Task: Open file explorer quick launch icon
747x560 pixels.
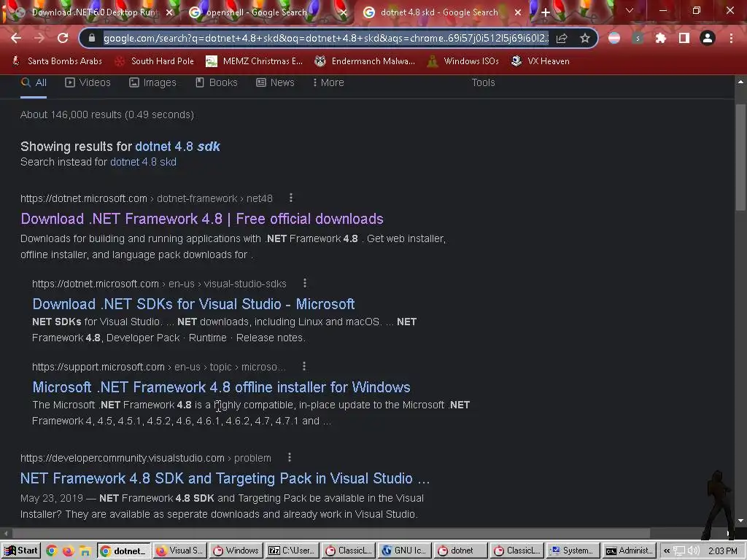Action: (x=85, y=551)
